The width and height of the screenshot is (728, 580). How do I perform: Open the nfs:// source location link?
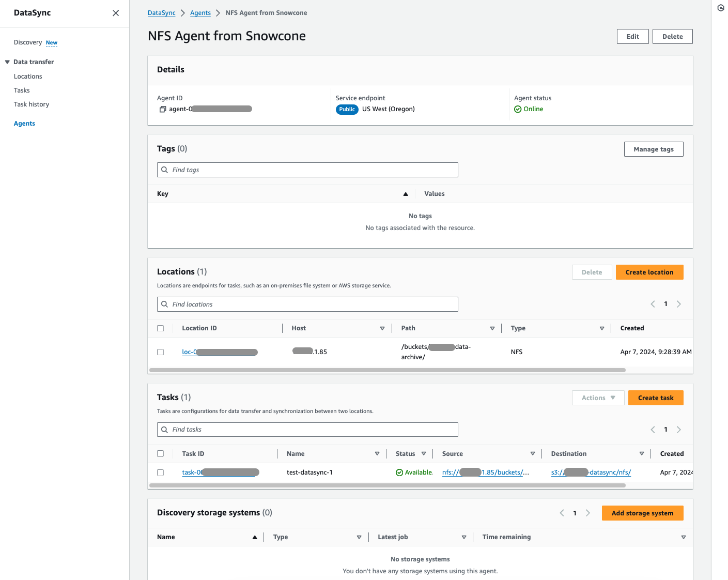pyautogui.click(x=486, y=472)
